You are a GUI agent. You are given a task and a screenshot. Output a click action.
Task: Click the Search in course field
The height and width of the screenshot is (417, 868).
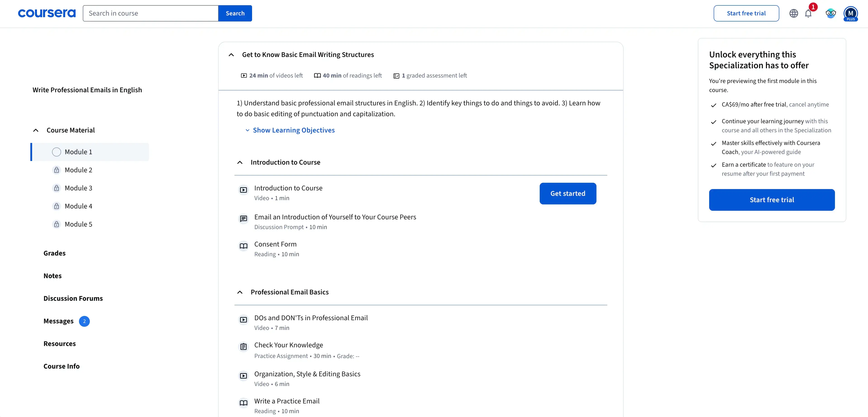pyautogui.click(x=150, y=14)
